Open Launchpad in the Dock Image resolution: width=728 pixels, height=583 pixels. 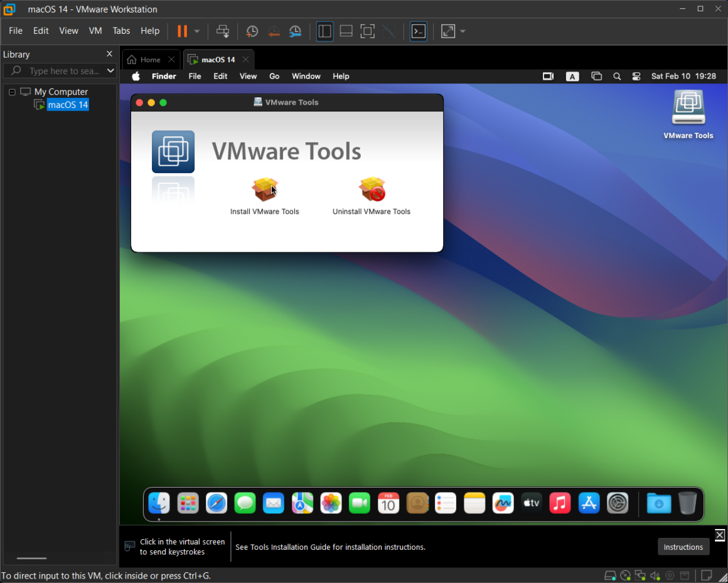pyautogui.click(x=188, y=503)
